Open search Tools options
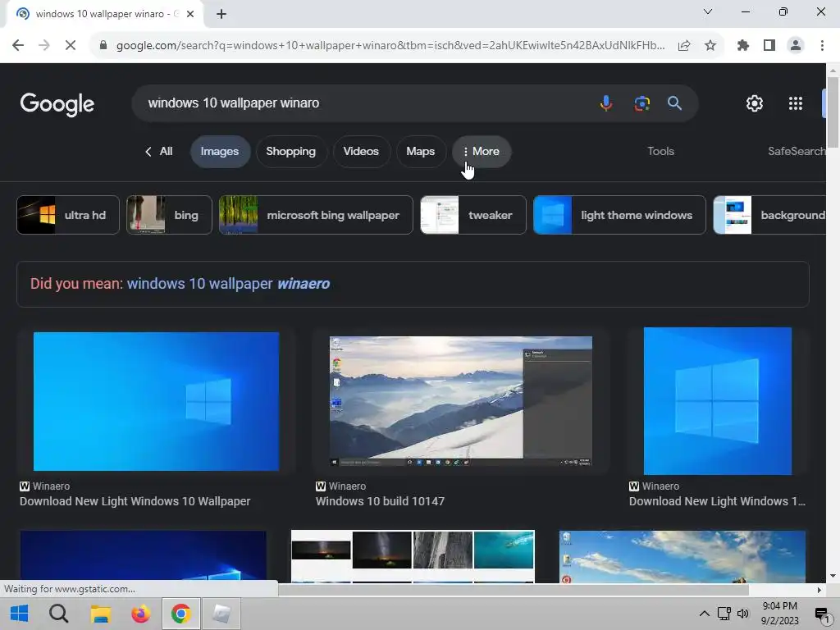This screenshot has height=630, width=840. pos(660,151)
